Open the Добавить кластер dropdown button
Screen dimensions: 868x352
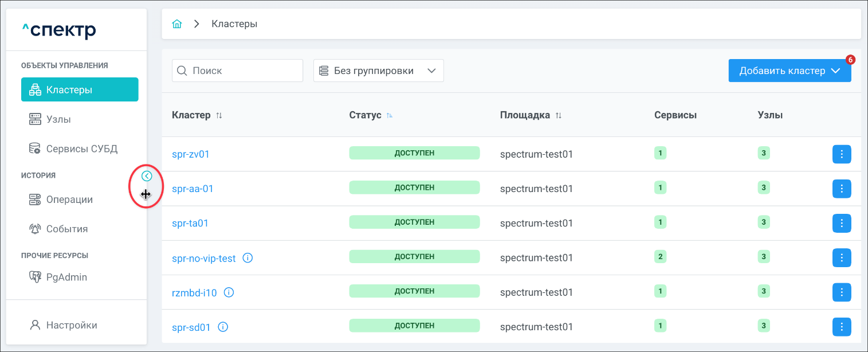tap(789, 71)
